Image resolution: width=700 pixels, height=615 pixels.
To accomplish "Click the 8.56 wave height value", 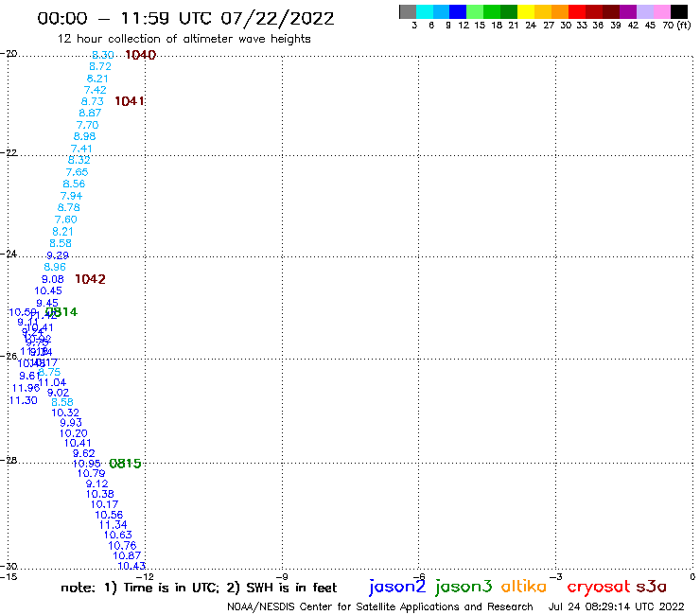I will pos(74,184).
